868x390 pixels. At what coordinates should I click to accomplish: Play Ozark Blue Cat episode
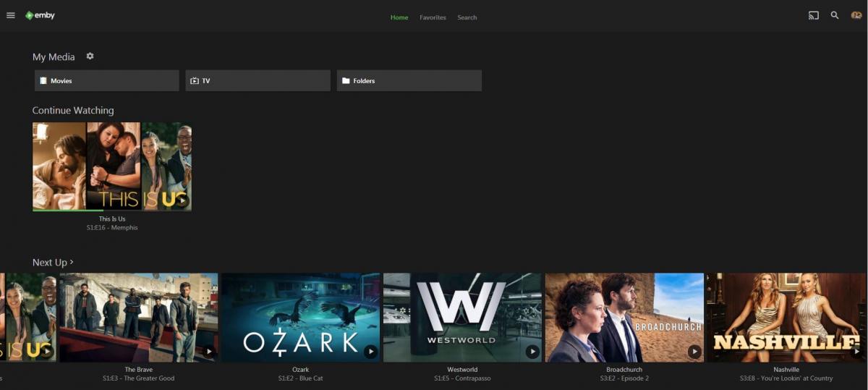pyautogui.click(x=370, y=352)
